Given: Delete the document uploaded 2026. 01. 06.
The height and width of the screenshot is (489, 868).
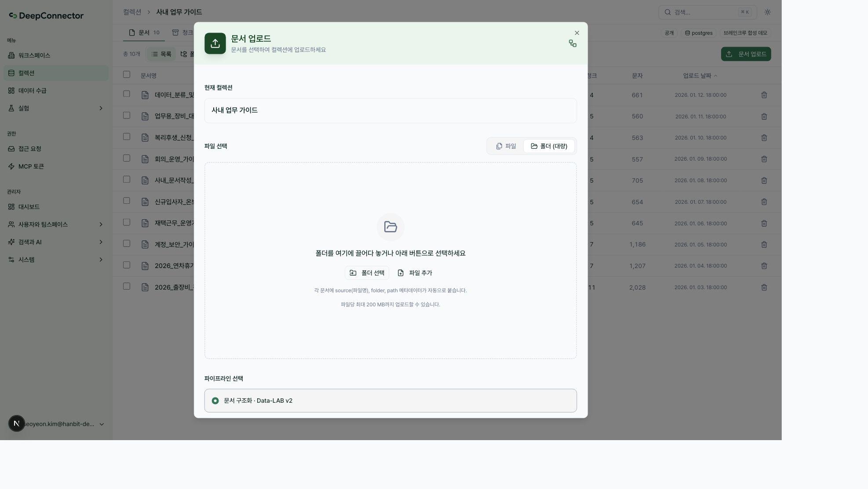Looking at the screenshot, I should pyautogui.click(x=764, y=224).
